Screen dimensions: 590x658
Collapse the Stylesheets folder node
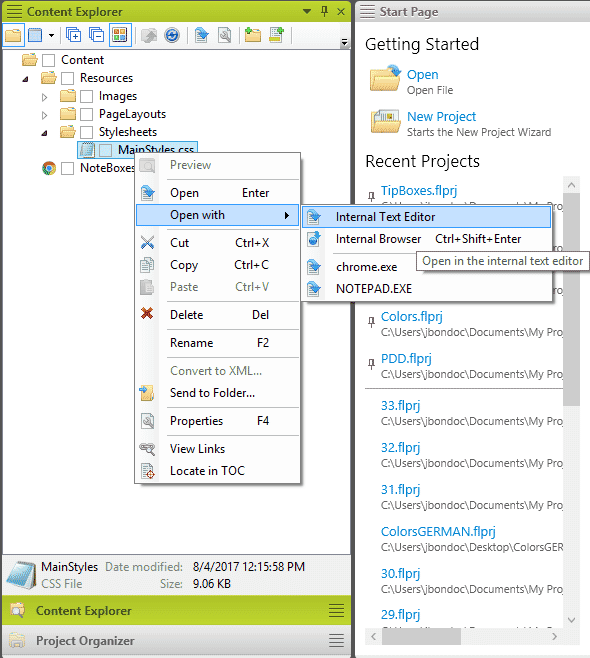[x=44, y=133]
